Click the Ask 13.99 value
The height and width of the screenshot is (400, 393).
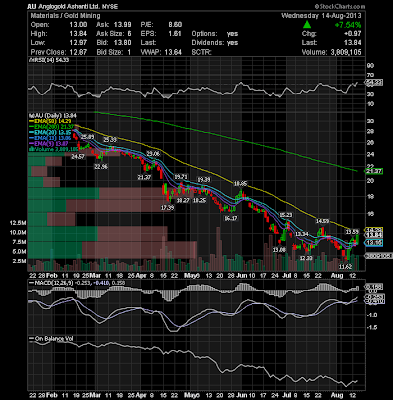(123, 25)
